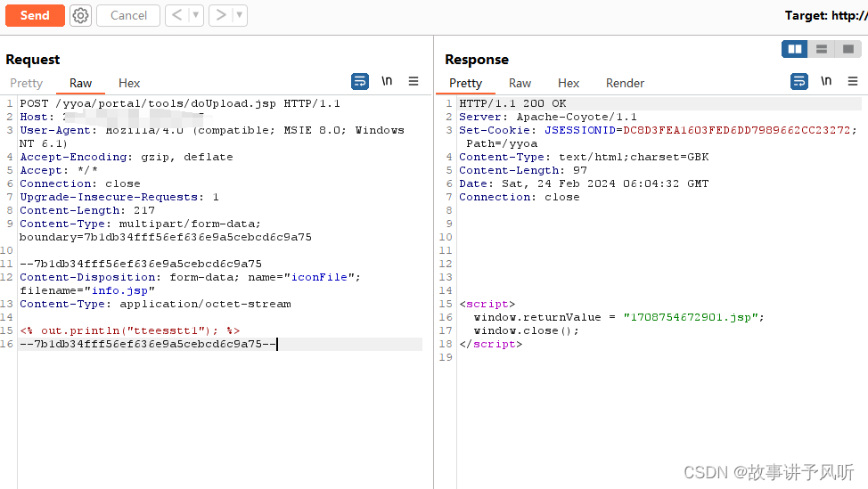This screenshot has width=868, height=489.
Task: Open the request settings gear icon
Action: pos(80,15)
